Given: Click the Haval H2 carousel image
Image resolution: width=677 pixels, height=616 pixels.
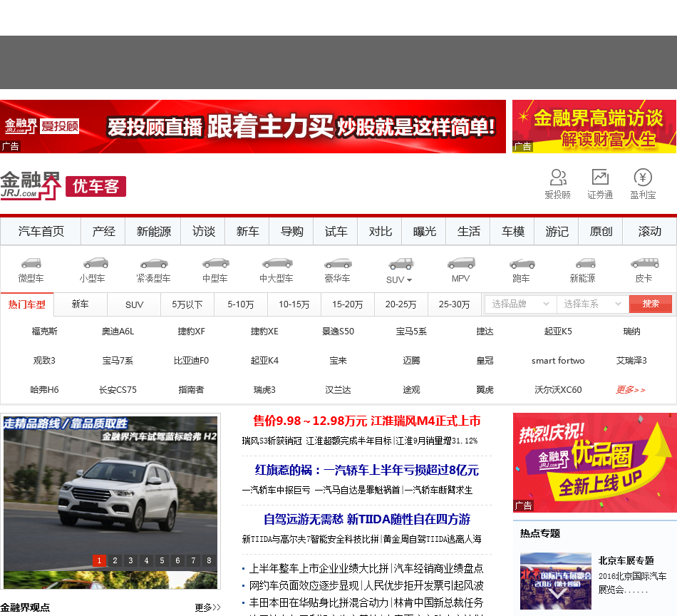Looking at the screenshot, I should 110,493.
